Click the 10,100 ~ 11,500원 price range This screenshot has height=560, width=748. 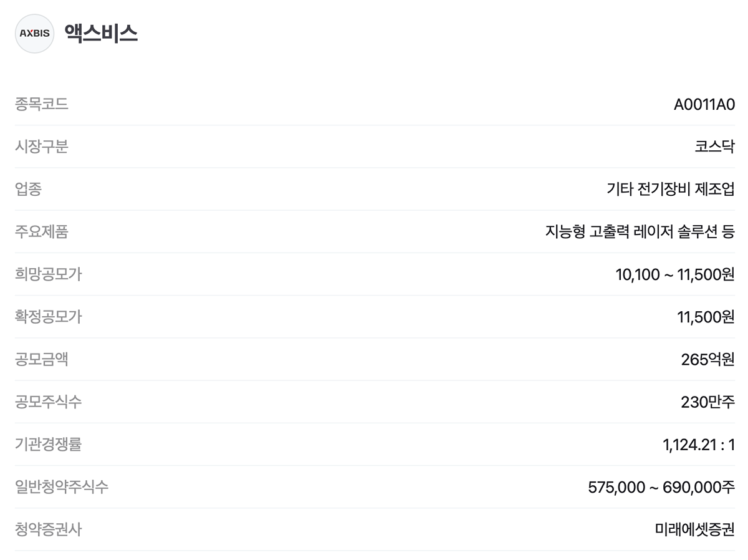(x=674, y=274)
